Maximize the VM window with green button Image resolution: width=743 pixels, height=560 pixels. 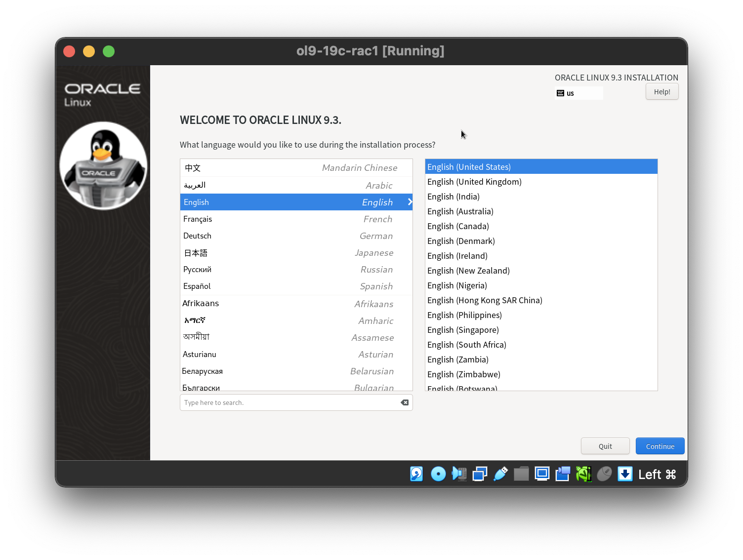coord(109,51)
